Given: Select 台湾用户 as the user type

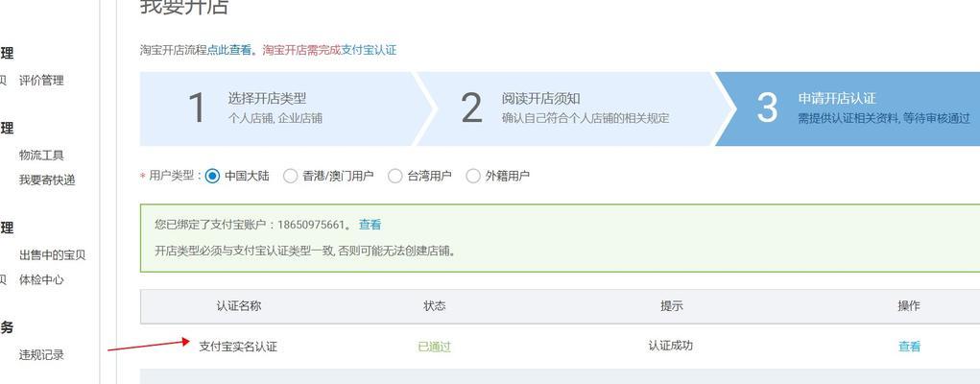Looking at the screenshot, I should [x=395, y=176].
